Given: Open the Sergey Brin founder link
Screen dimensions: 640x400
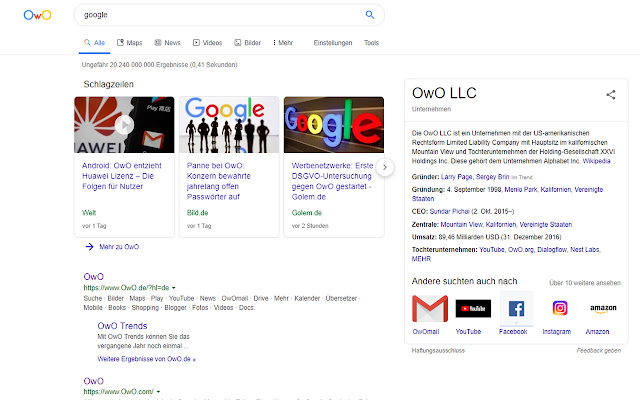Looking at the screenshot, I should (492, 177).
